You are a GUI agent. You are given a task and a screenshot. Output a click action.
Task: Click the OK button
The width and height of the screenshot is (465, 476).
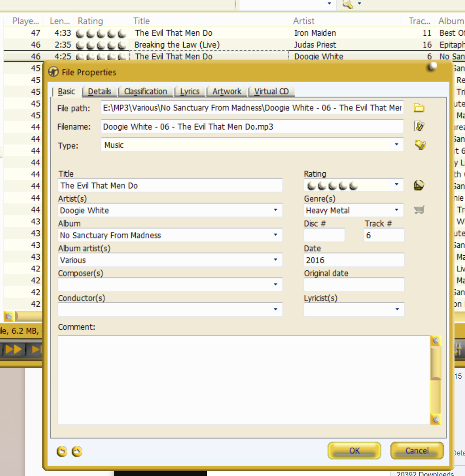(354, 451)
